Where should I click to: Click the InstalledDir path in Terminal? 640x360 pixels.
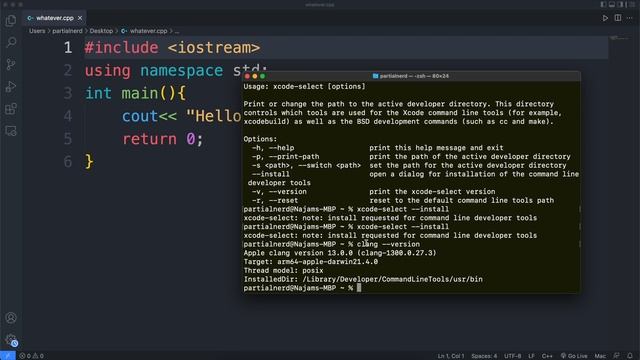pyautogui.click(x=392, y=279)
